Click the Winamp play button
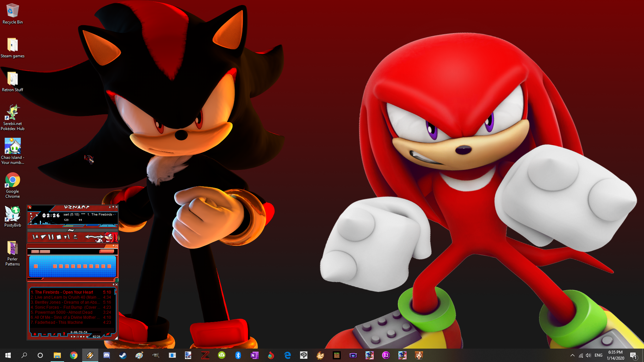644x362 pixels. tap(43, 237)
